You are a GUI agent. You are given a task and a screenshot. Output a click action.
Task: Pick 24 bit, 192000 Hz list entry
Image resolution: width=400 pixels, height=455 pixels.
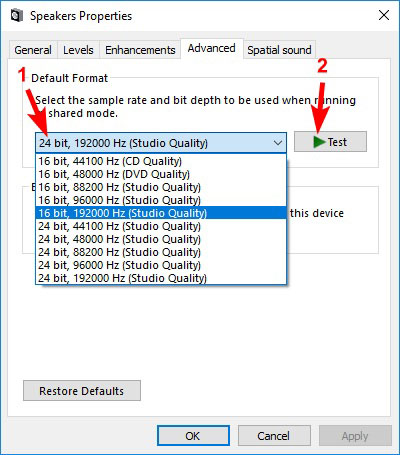pyautogui.click(x=161, y=278)
